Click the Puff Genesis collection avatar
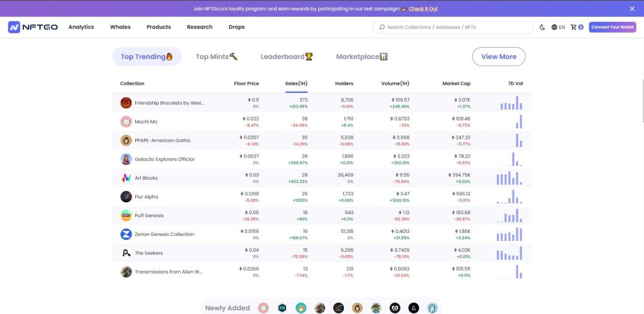The width and height of the screenshot is (644, 314). pyautogui.click(x=126, y=215)
